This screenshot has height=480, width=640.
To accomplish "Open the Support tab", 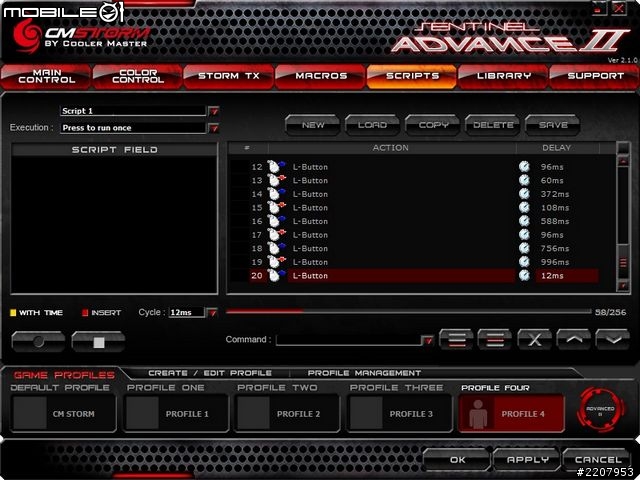I will [594, 76].
